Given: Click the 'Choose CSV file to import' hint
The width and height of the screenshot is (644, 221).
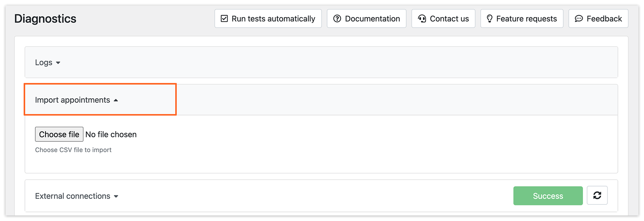Looking at the screenshot, I should click(73, 150).
